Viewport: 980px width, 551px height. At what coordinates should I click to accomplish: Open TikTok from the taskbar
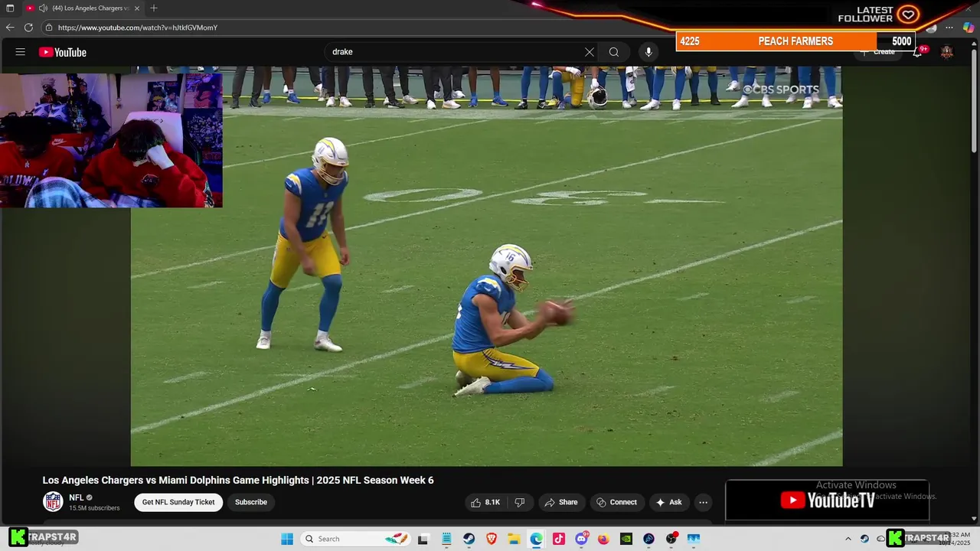(x=559, y=539)
